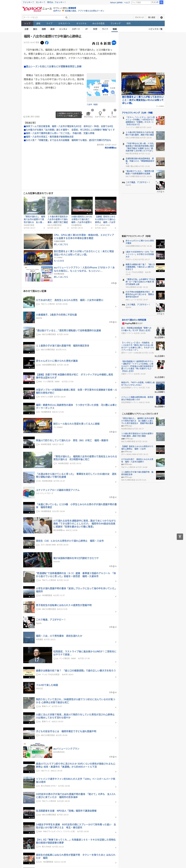The image size is (186, 868).
Task: Open the CPU、GPUに続く第3の半導体 ad link
Action: click(x=84, y=237)
